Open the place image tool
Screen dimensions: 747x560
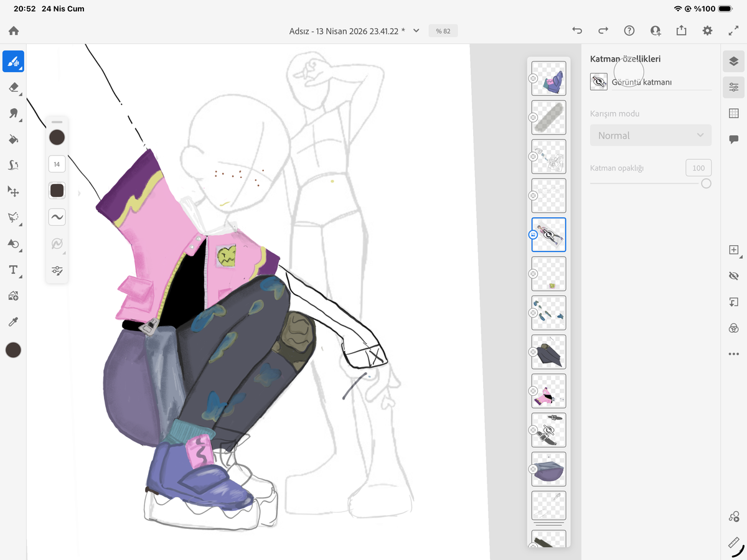pyautogui.click(x=13, y=296)
